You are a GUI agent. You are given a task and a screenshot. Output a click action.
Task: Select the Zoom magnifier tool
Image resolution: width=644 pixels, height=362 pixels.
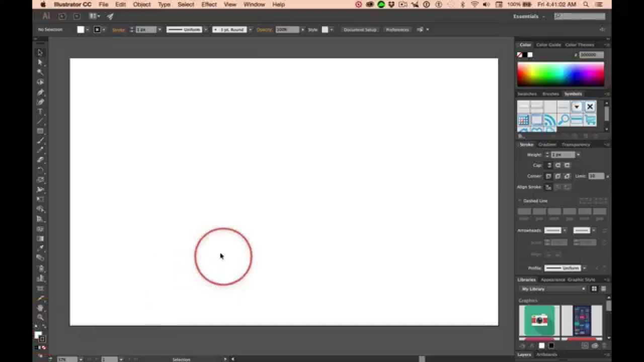(x=40, y=317)
